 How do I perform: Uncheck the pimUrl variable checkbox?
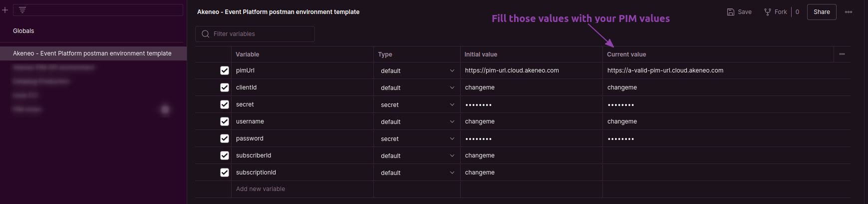(225, 70)
